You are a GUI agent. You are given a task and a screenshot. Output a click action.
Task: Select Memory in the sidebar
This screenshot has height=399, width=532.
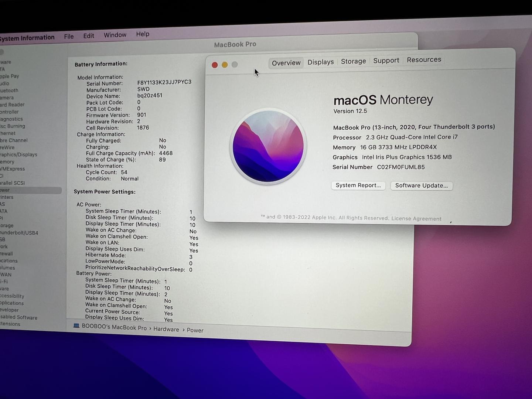point(7,162)
